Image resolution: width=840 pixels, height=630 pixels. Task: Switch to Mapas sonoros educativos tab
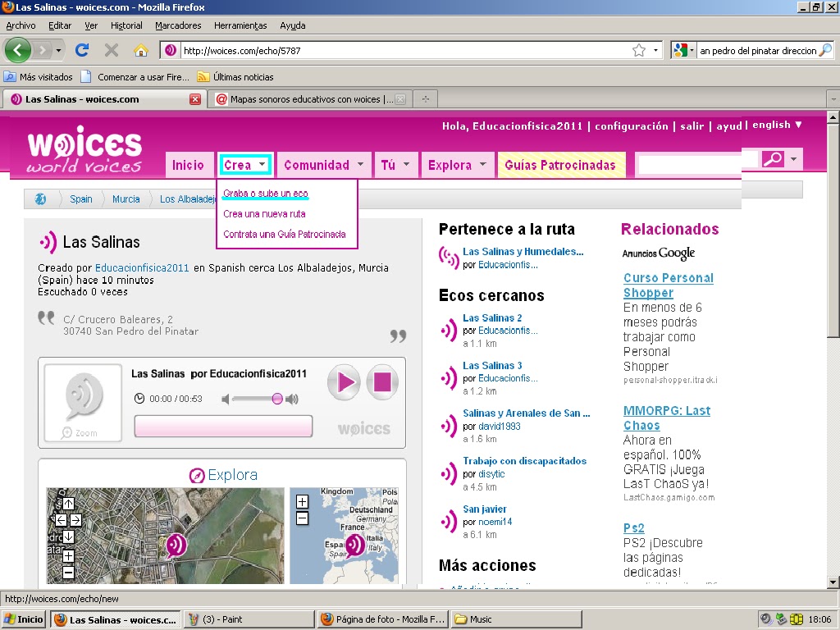pos(311,99)
